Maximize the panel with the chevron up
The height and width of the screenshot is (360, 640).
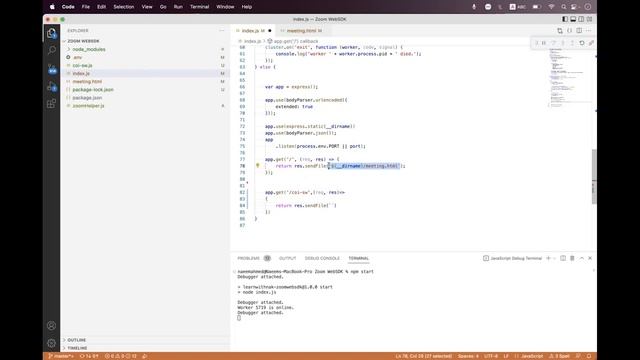582,258
